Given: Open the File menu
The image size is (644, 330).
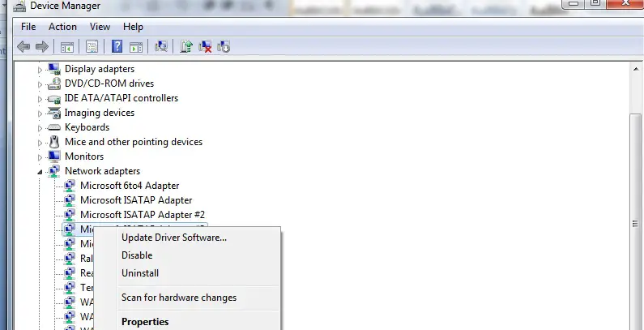Looking at the screenshot, I should [x=28, y=27].
